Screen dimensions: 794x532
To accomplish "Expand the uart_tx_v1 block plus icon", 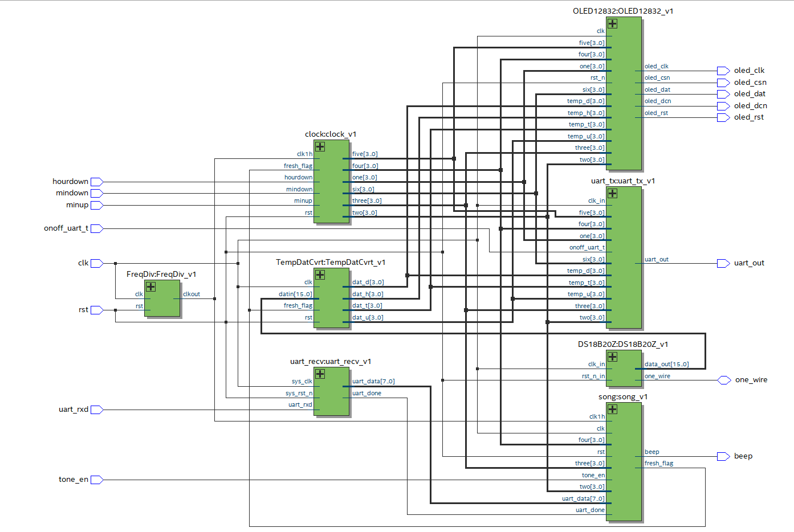I will pos(612,193).
